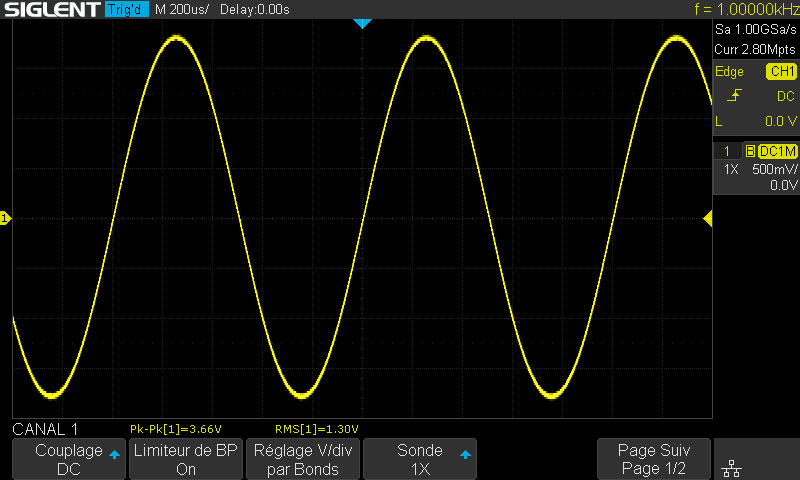The width and height of the screenshot is (800, 480).
Task: Click the yellow trigger level arrow at right
Action: click(x=708, y=219)
